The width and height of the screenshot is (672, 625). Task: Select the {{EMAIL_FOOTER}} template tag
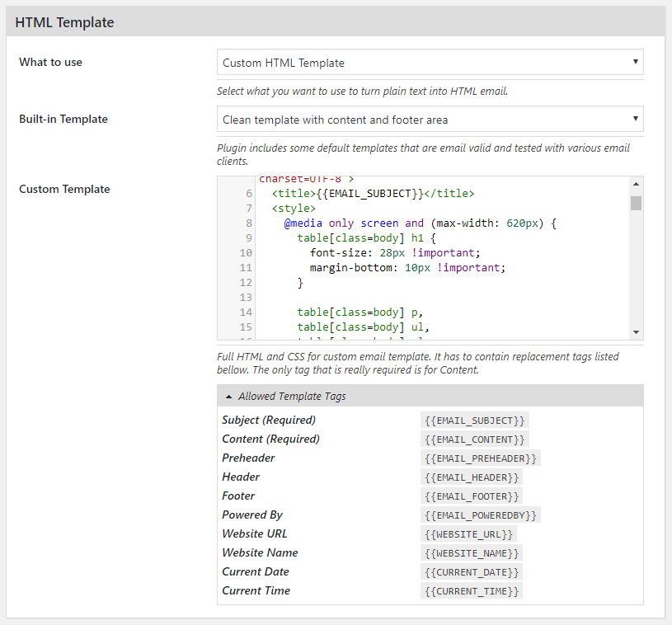[x=471, y=496]
